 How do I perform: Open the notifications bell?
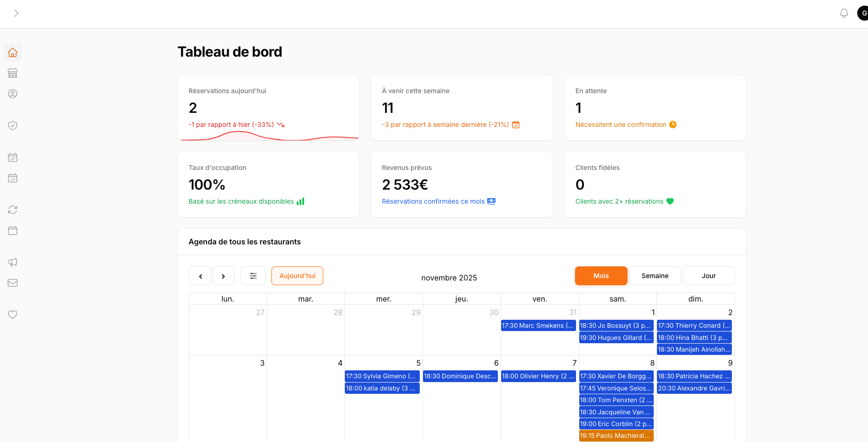[x=844, y=13]
